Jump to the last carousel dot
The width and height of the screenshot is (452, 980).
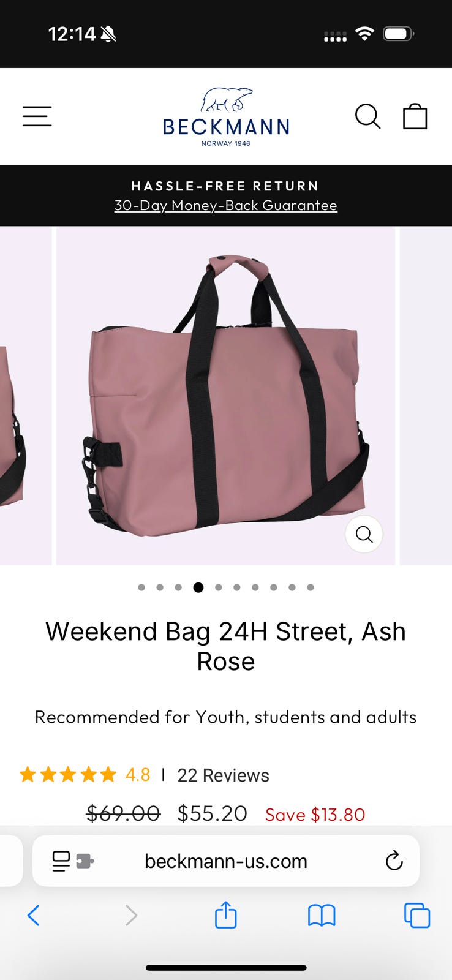click(311, 587)
